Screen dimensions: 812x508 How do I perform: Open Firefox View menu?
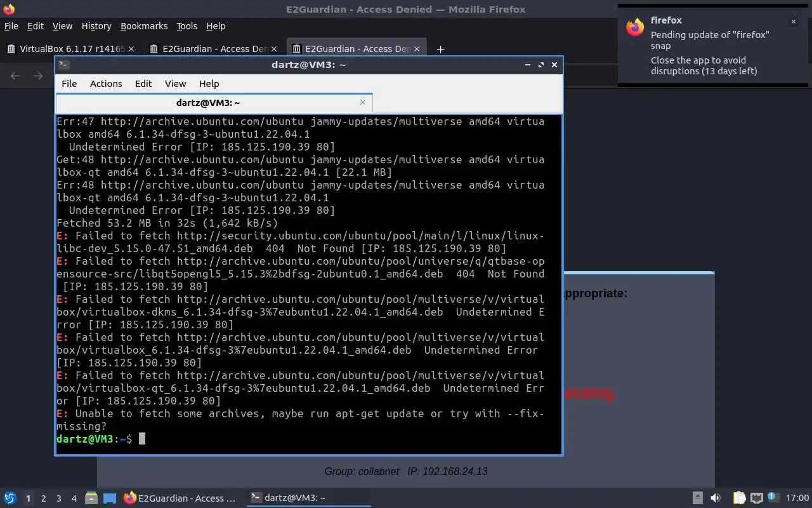tap(62, 26)
